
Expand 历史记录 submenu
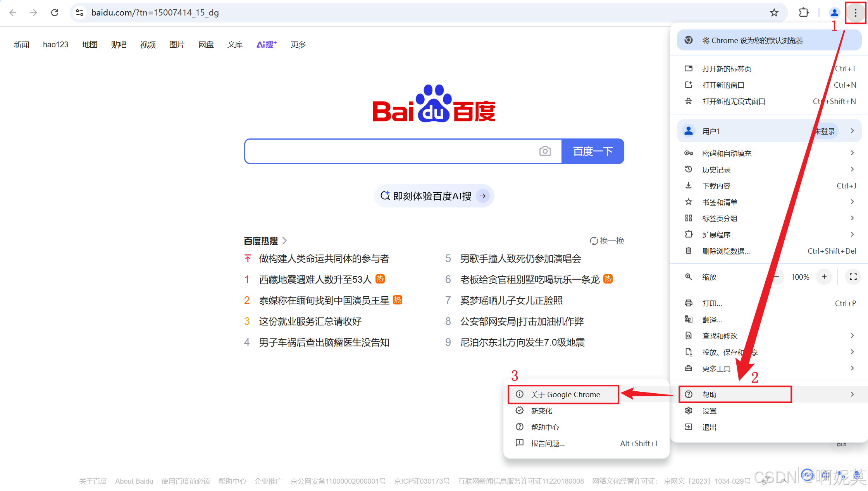(x=769, y=169)
